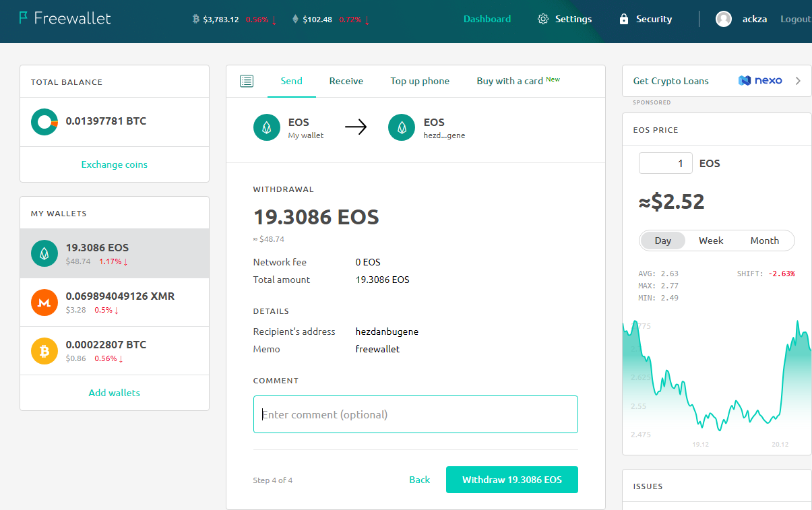This screenshot has height=510, width=812.
Task: Click the Ethereum price $102.48
Action: coord(317,20)
